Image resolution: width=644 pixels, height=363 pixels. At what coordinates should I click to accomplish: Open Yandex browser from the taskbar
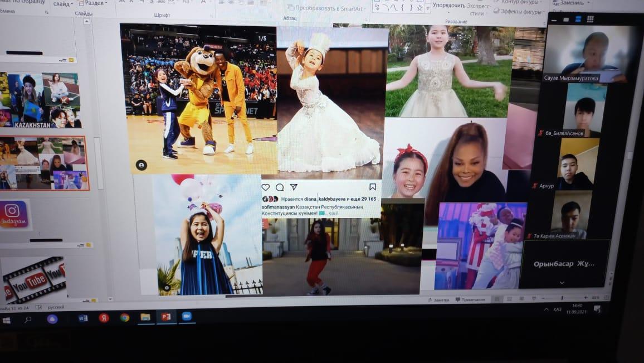[x=104, y=318]
